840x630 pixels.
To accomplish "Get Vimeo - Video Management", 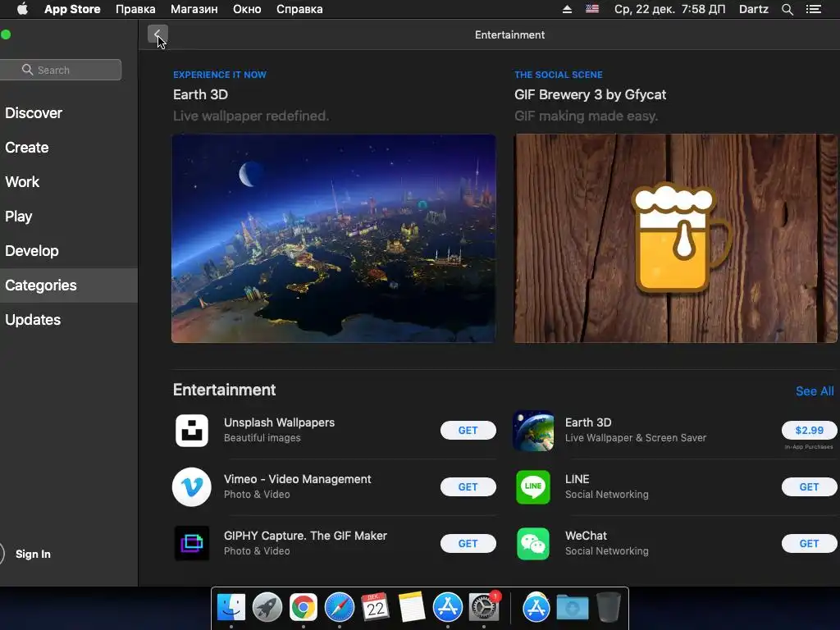I will [x=468, y=487].
